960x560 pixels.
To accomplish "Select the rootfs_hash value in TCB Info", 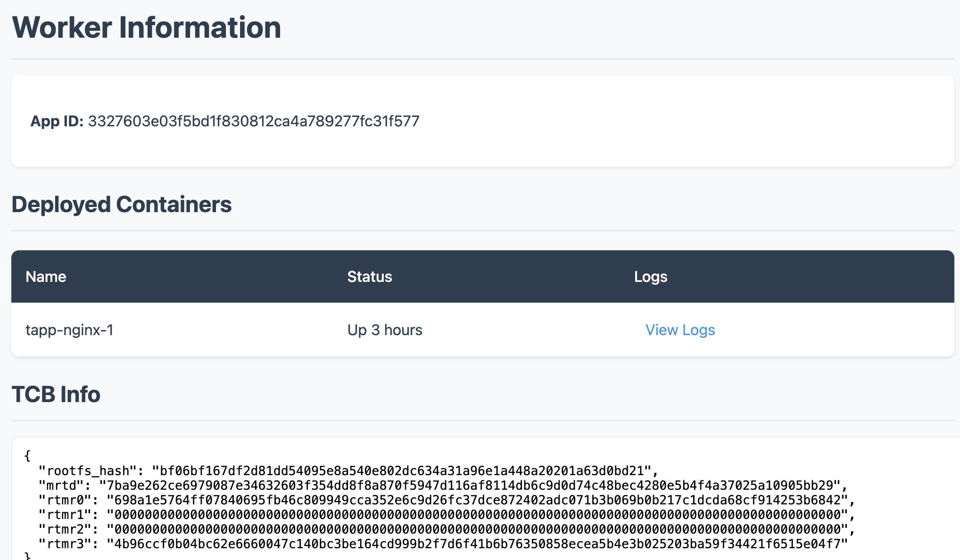I will [403, 469].
